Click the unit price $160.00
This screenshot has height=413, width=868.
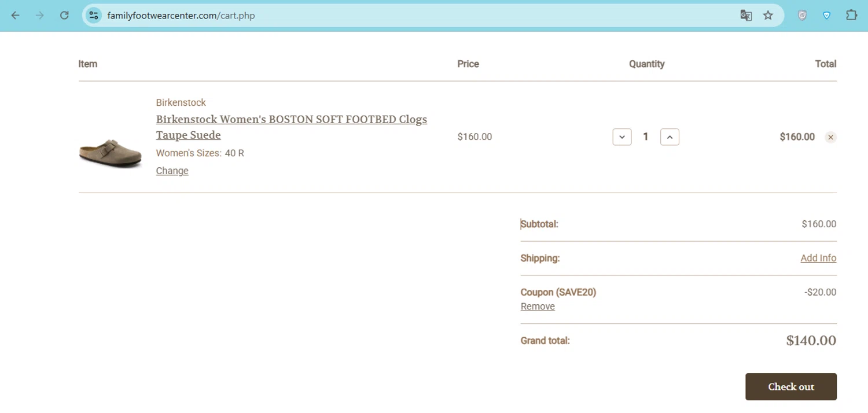tap(475, 137)
